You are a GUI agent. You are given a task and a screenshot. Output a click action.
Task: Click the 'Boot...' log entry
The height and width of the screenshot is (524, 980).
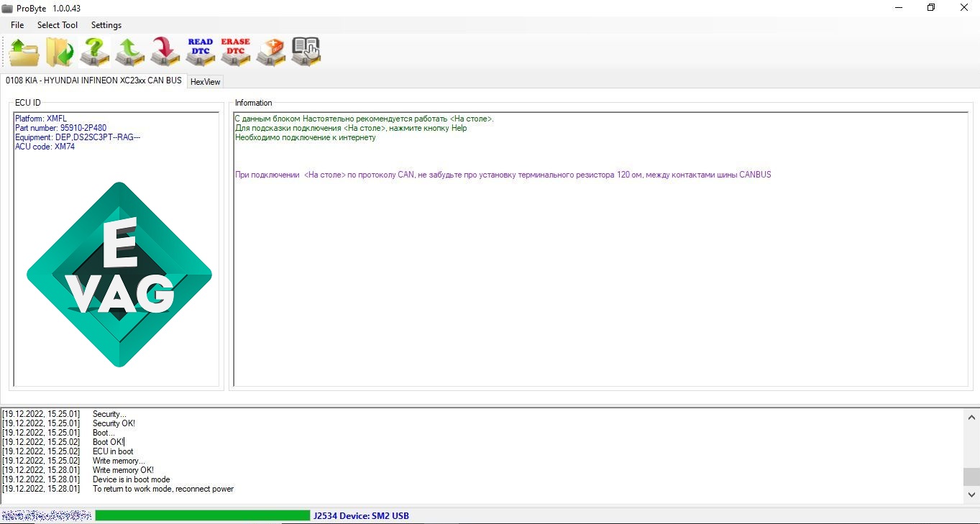[x=104, y=433]
